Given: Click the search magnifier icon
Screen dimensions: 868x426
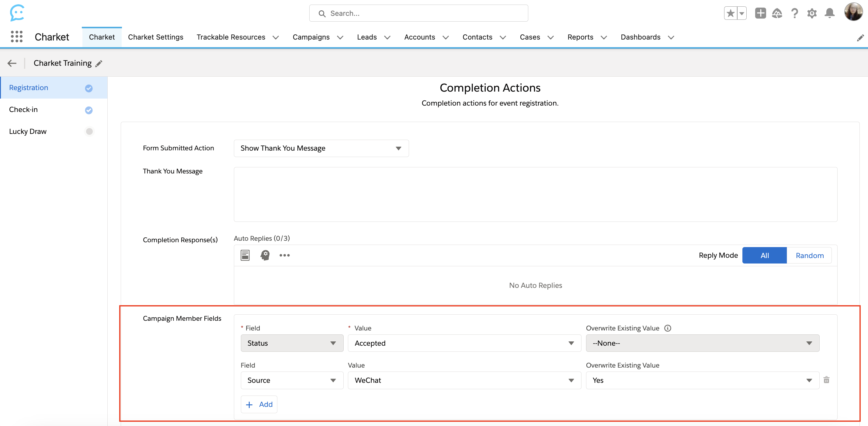Looking at the screenshot, I should tap(322, 13).
